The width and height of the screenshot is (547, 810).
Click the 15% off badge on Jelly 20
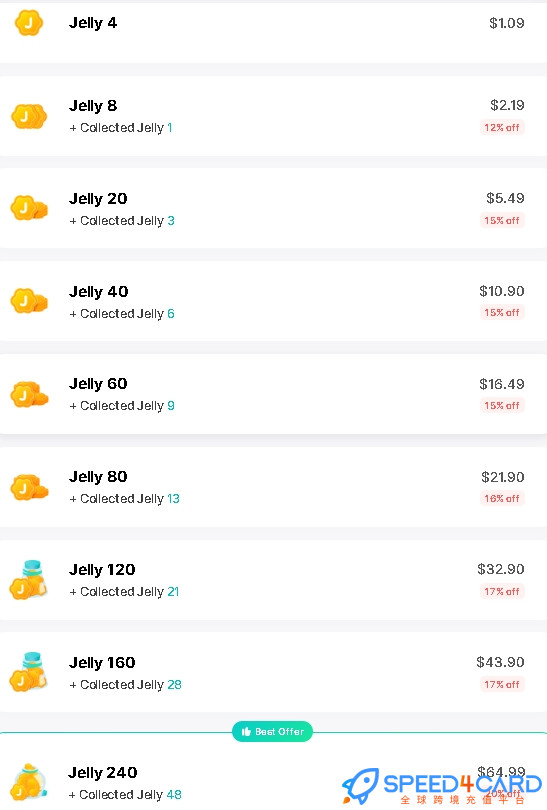point(502,221)
